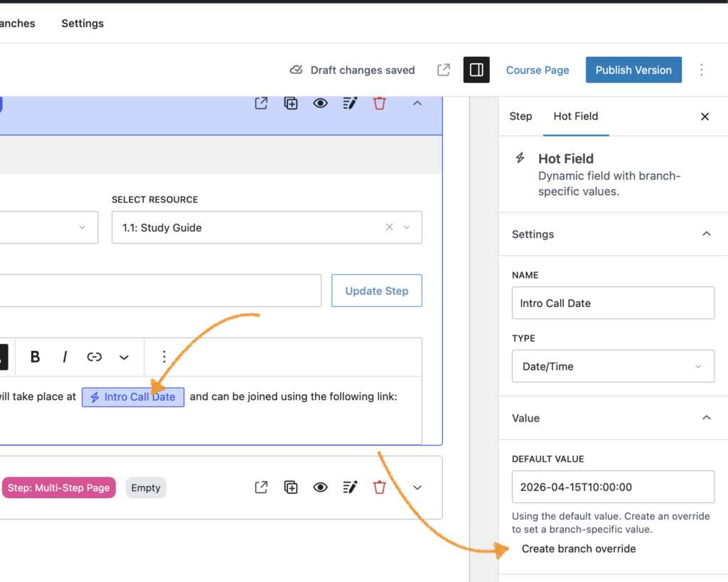Viewport: 728px width, 582px height.
Task: Click the Publish Version button
Action: pos(633,70)
